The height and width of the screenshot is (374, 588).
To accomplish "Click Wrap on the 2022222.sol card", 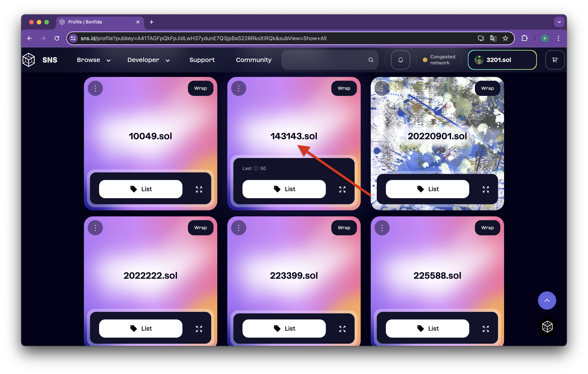I will click(200, 228).
